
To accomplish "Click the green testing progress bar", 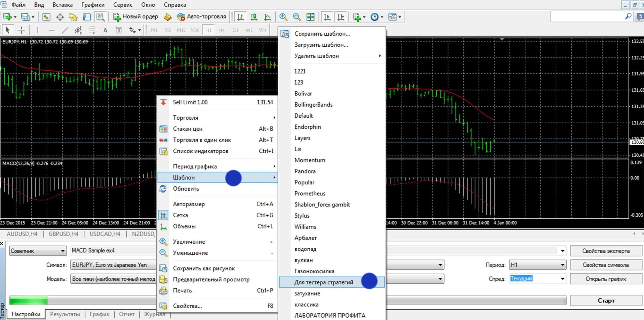I will tap(28, 300).
